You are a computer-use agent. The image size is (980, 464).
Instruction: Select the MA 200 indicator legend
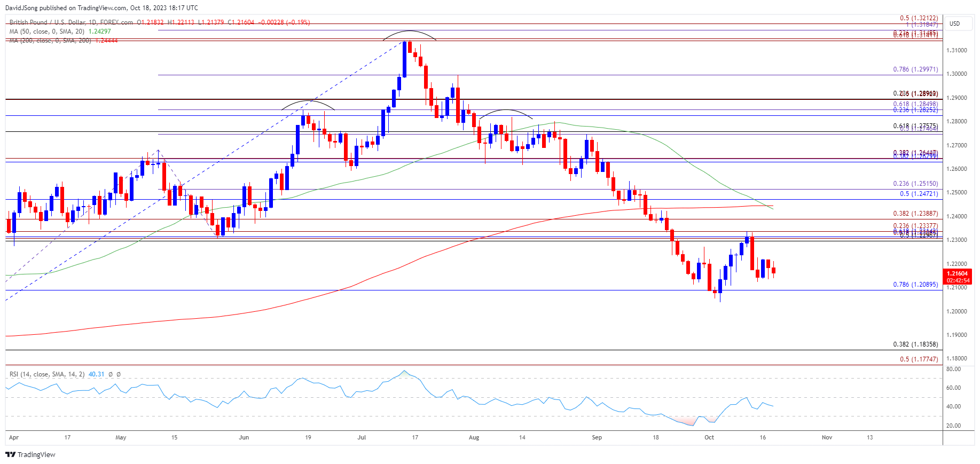[50, 41]
